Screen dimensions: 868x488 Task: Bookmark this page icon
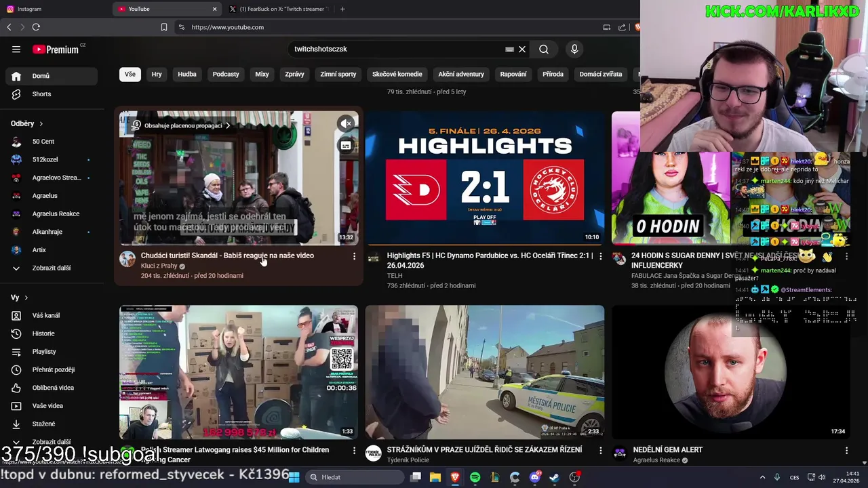(x=164, y=27)
